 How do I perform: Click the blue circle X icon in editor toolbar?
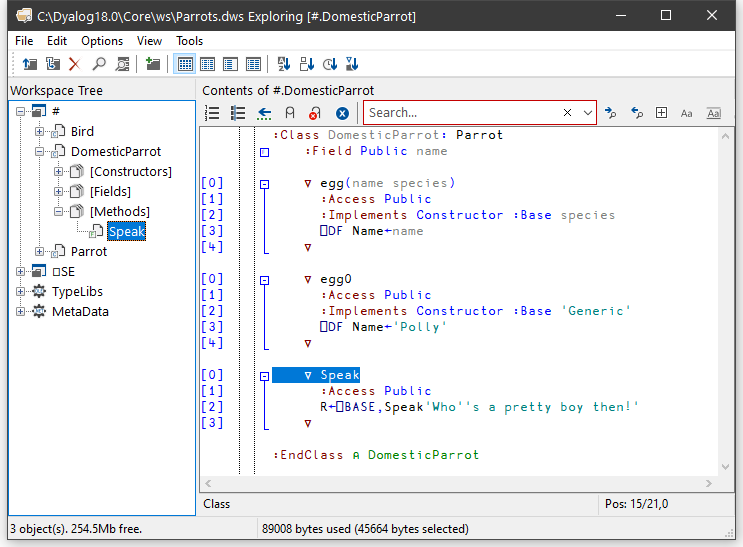(342, 113)
